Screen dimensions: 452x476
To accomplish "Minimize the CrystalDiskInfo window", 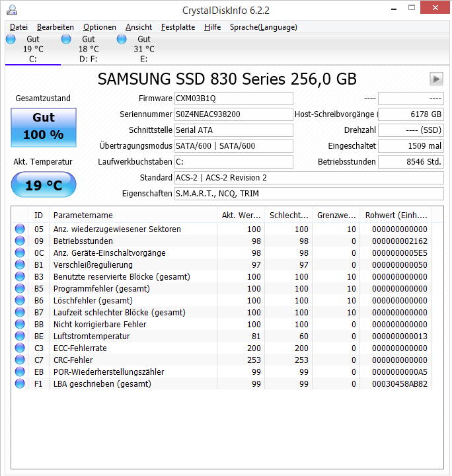I will [x=394, y=9].
